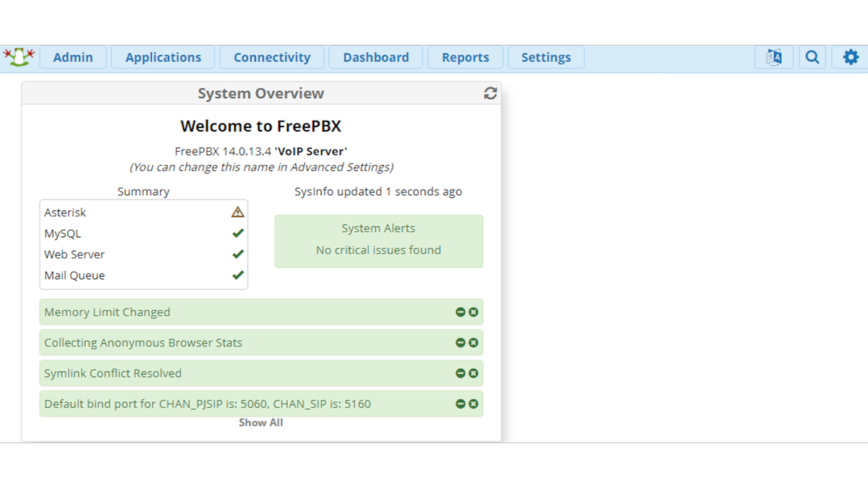
Task: Minimize the Default bind port notification
Action: click(461, 403)
